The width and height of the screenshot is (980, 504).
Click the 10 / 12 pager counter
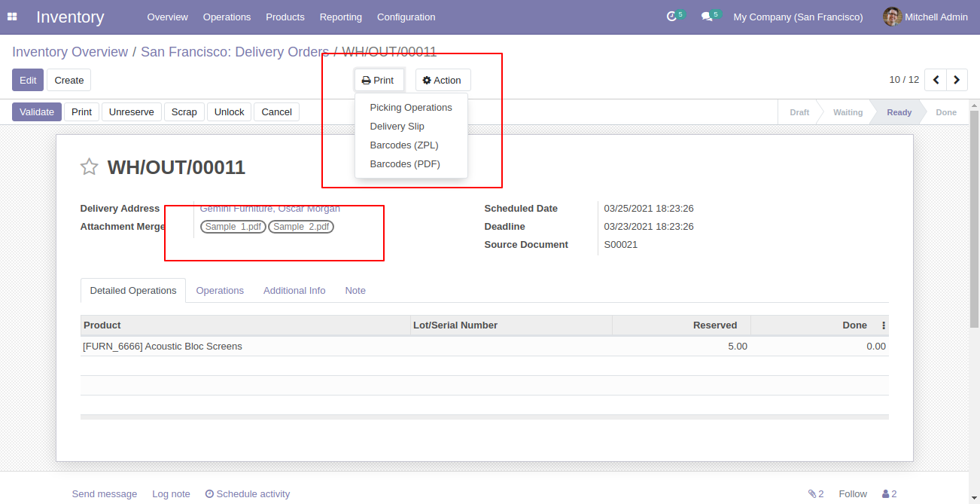[x=904, y=80]
